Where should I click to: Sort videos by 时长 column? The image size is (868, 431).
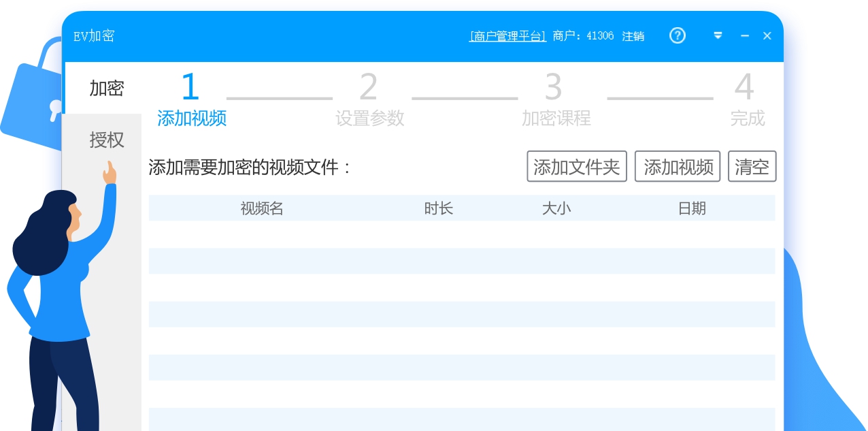click(x=439, y=208)
